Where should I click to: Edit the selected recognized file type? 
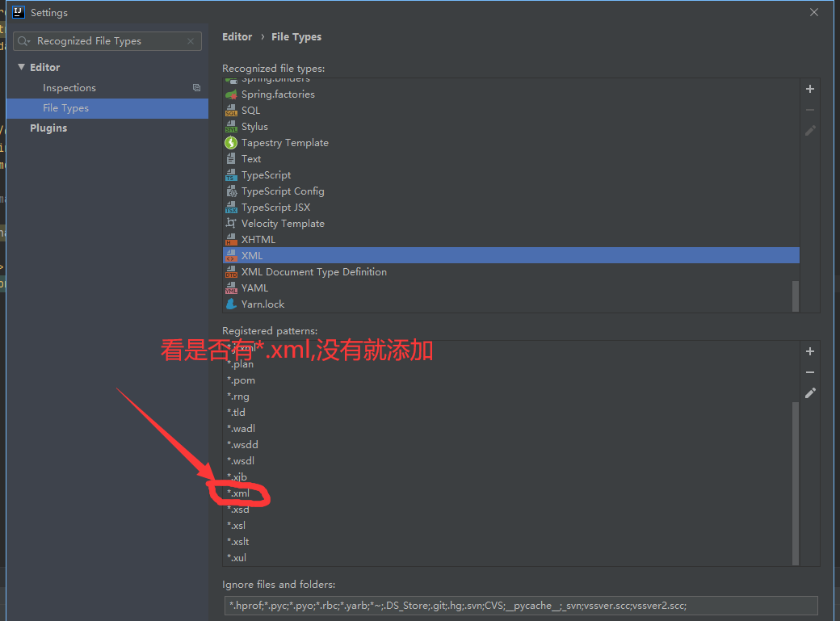810,130
